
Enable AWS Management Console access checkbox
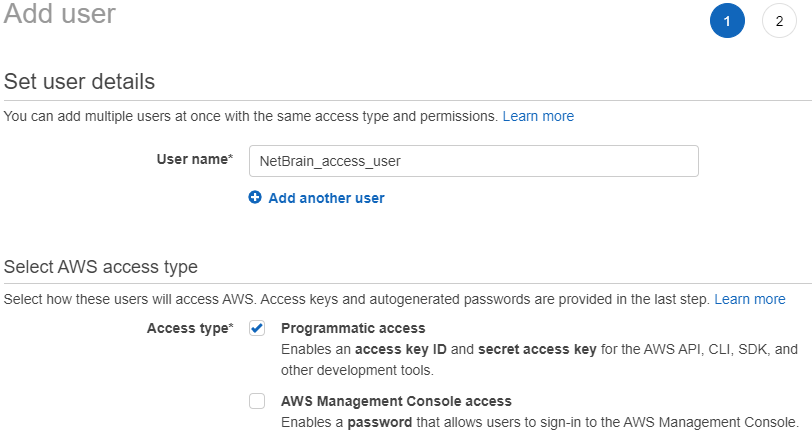coord(257,401)
